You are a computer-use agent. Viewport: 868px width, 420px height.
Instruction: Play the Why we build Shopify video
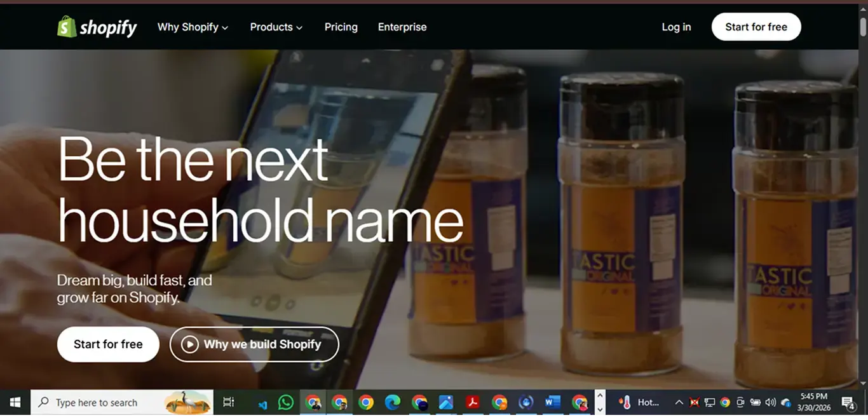[254, 344]
